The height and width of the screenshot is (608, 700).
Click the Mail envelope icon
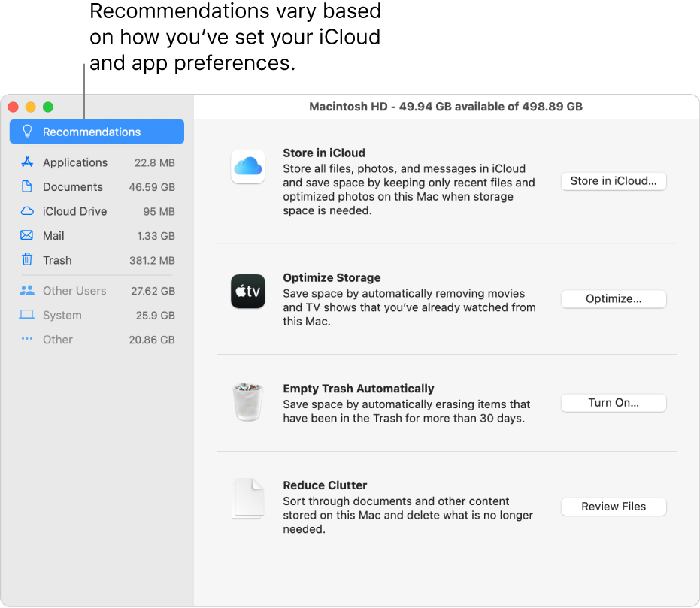(x=27, y=235)
